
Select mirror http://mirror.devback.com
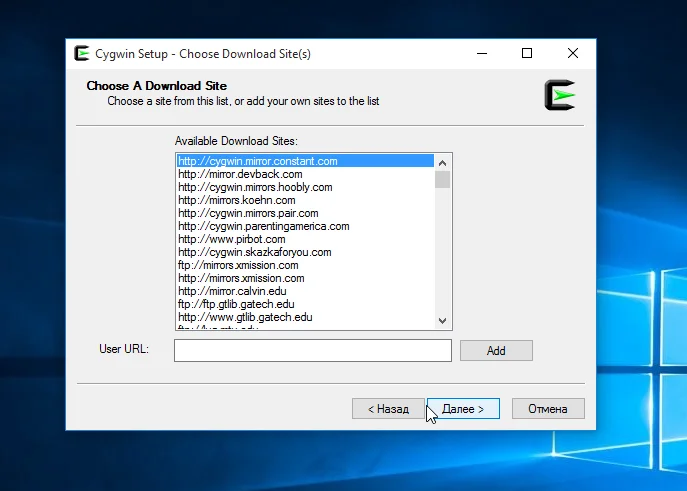305,174
